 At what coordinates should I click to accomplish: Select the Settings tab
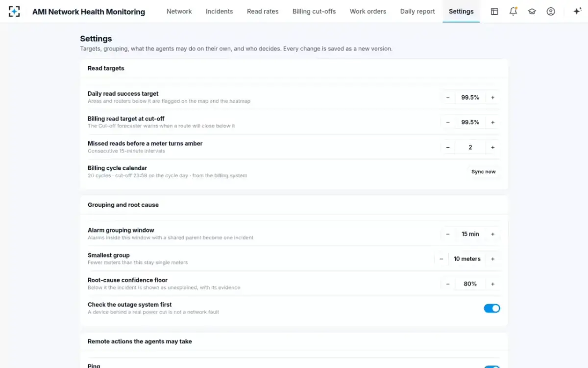[x=461, y=11]
